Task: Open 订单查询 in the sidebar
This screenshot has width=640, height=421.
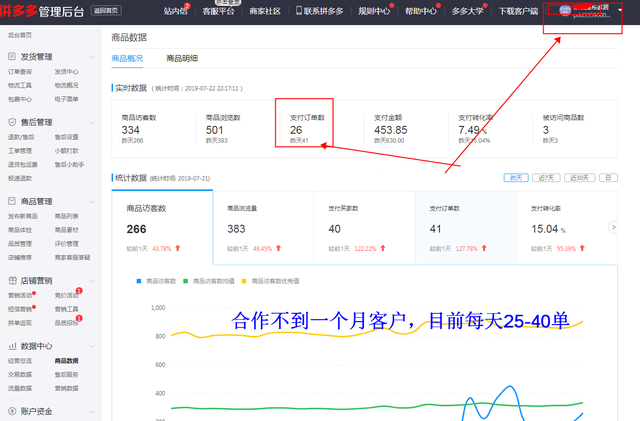Action: pyautogui.click(x=20, y=71)
